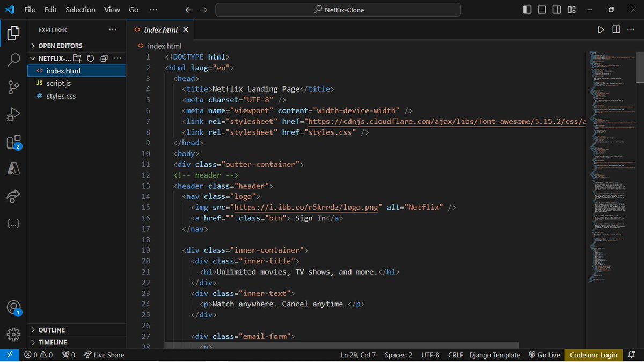Toggle the bottom panel
Image resolution: width=644 pixels, height=362 pixels.
click(x=542, y=10)
